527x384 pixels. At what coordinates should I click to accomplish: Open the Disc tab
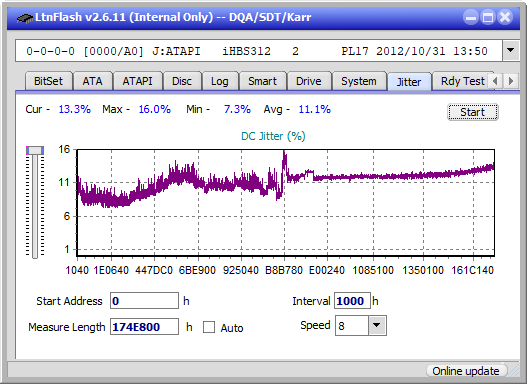click(x=182, y=81)
